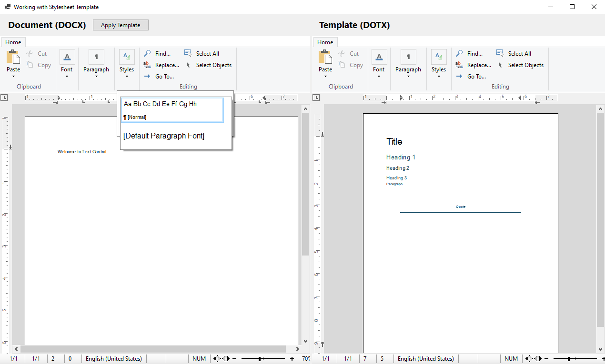Click Select All in Template ribbon

(x=514, y=54)
